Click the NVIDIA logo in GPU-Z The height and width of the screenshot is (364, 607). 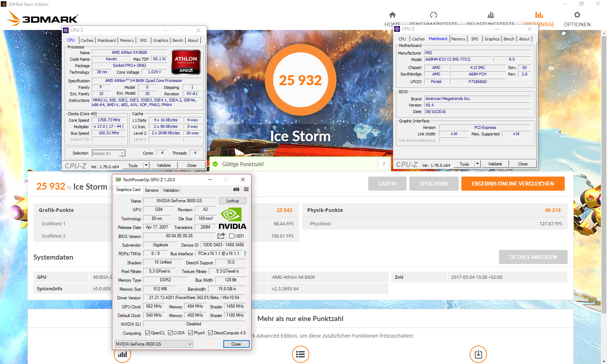tap(232, 218)
